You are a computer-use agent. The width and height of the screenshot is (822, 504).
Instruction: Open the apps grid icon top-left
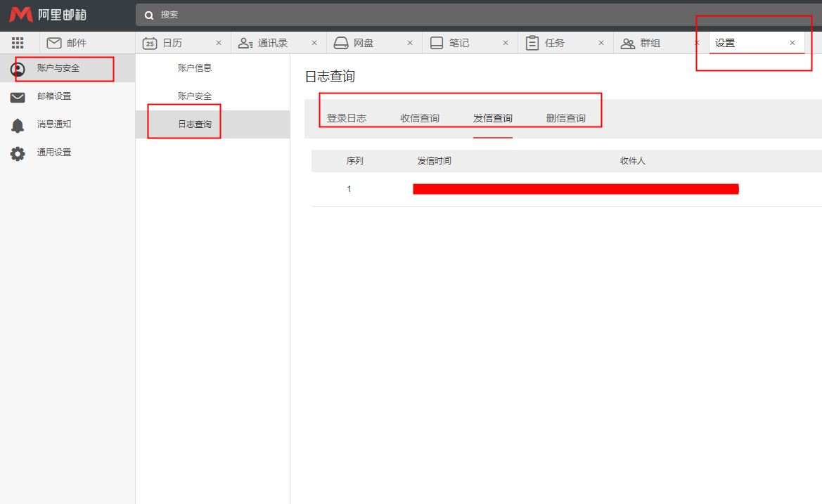(x=18, y=42)
